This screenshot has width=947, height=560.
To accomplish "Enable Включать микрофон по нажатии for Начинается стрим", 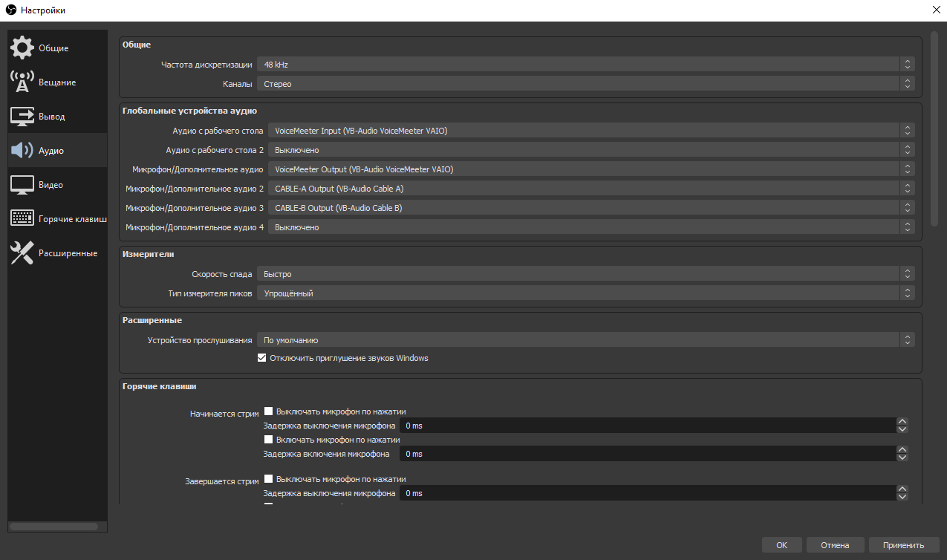I will click(x=269, y=440).
